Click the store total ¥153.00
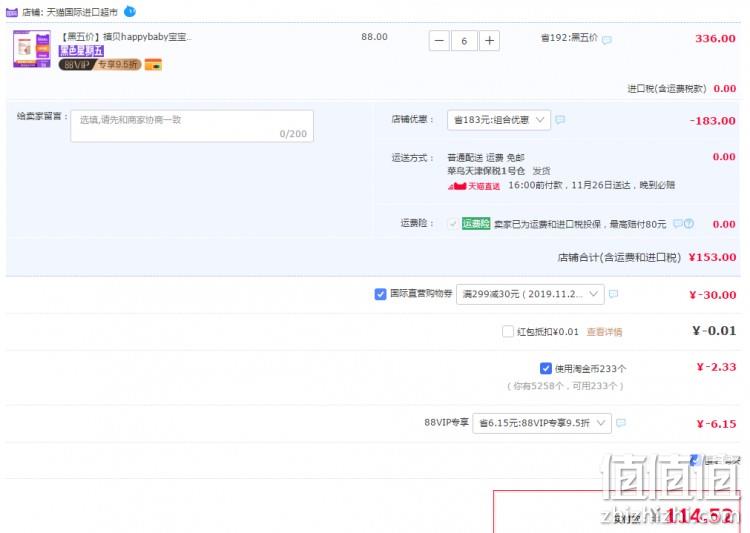 click(x=712, y=257)
